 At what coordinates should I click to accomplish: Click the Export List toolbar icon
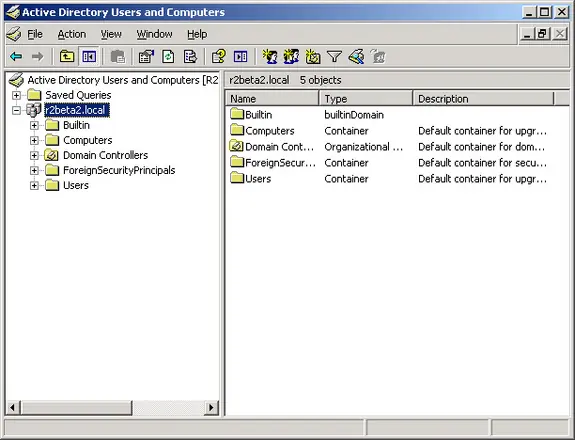(x=190, y=56)
